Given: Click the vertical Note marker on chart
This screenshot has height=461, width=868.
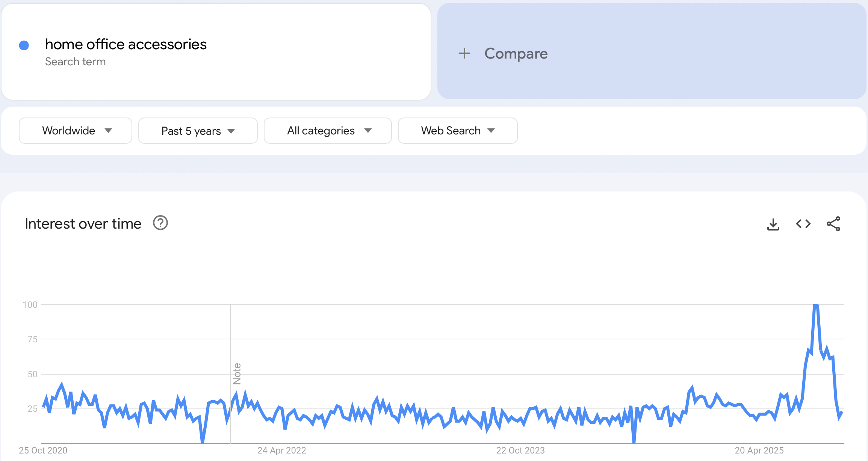Looking at the screenshot, I should click(237, 374).
